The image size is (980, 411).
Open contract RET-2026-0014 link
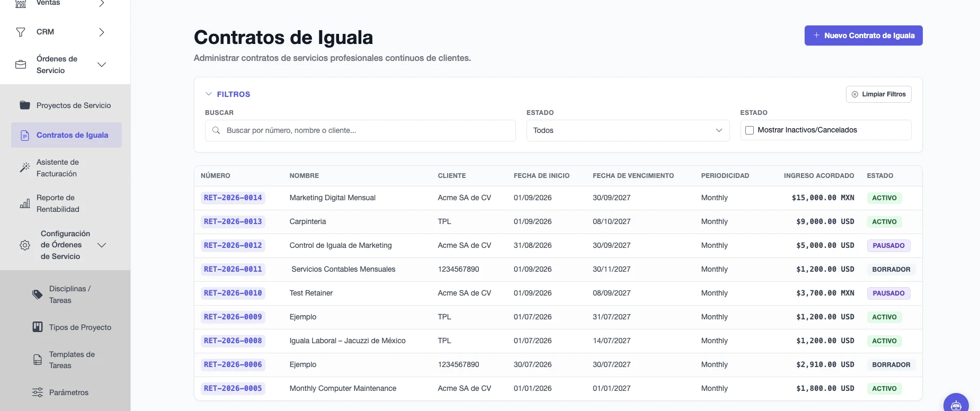point(233,198)
